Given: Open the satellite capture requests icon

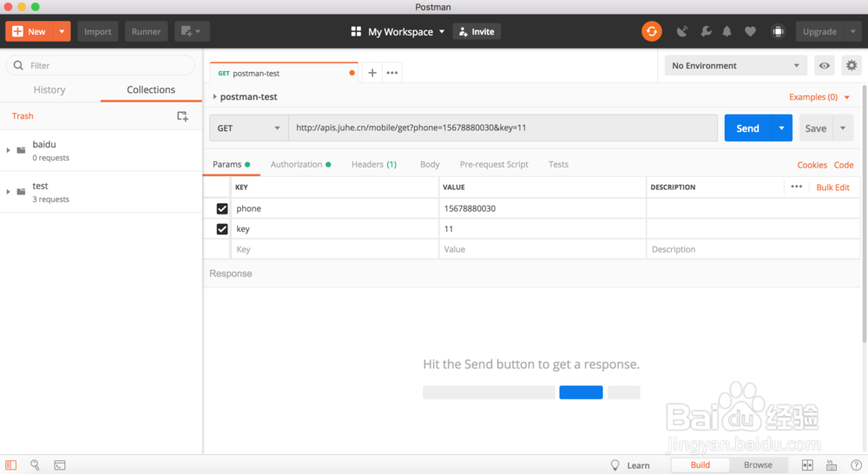Looking at the screenshot, I should pyautogui.click(x=682, y=31).
